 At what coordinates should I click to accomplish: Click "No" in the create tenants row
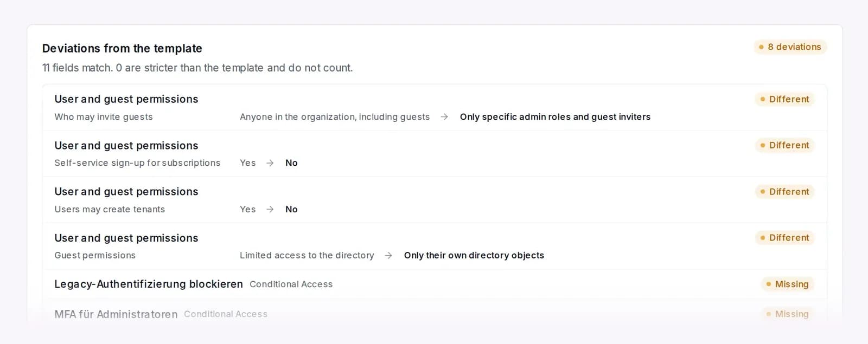[x=291, y=210]
